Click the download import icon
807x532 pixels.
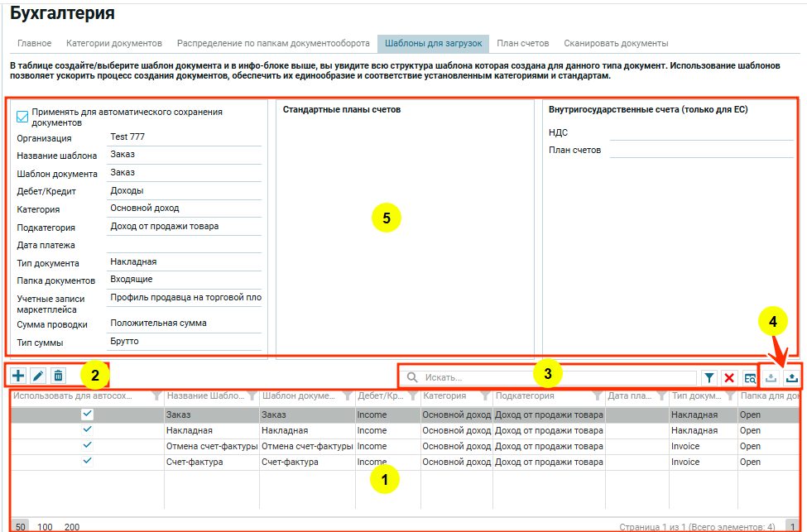pos(771,377)
